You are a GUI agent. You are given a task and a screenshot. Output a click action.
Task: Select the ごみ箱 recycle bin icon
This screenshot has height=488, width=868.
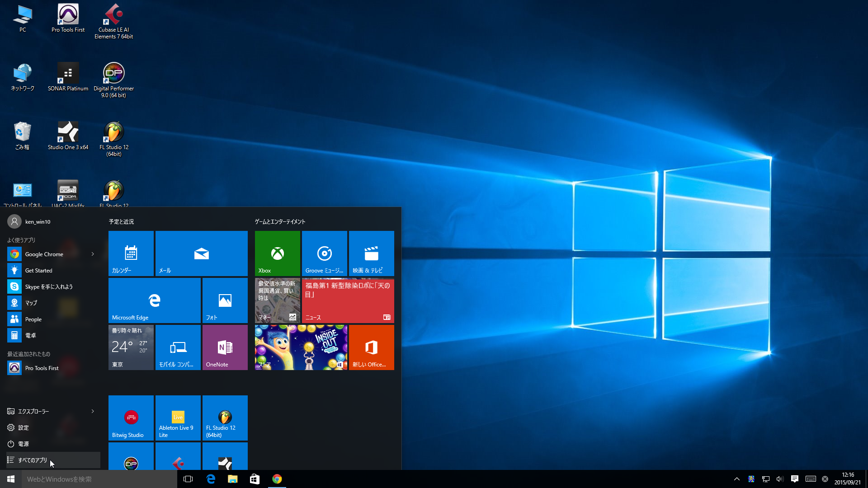point(23,136)
